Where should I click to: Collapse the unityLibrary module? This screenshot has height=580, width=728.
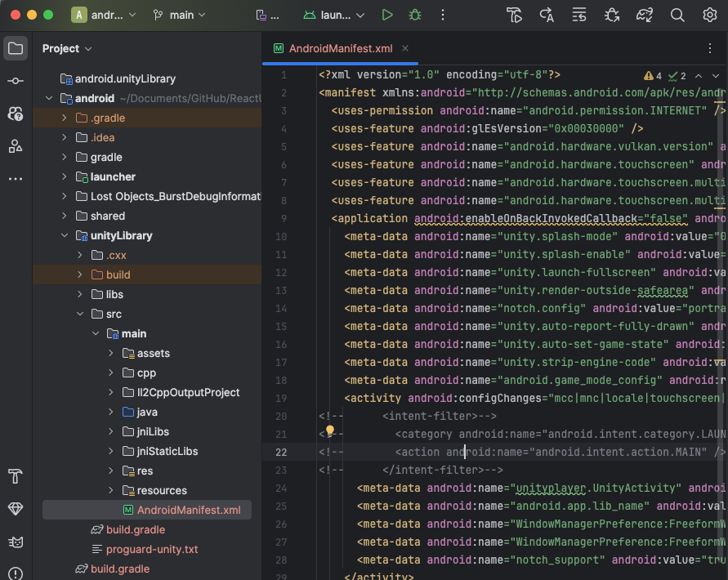coord(64,235)
